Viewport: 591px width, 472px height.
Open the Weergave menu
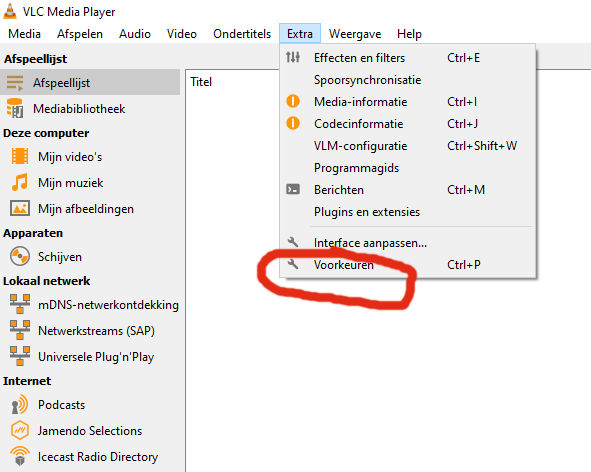[x=355, y=34]
